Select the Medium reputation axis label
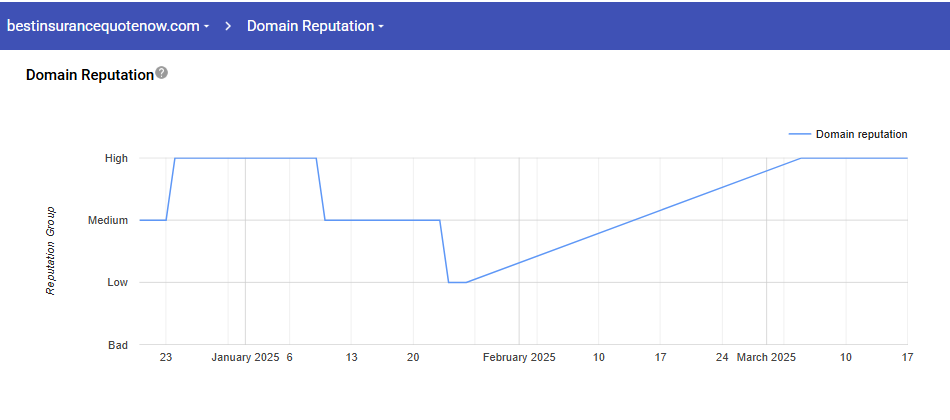 click(x=108, y=220)
